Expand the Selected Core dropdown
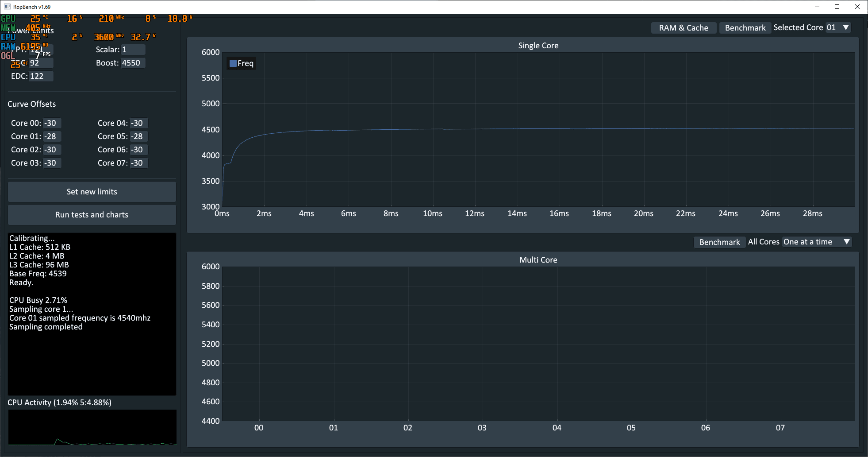The width and height of the screenshot is (868, 457). [x=838, y=27]
